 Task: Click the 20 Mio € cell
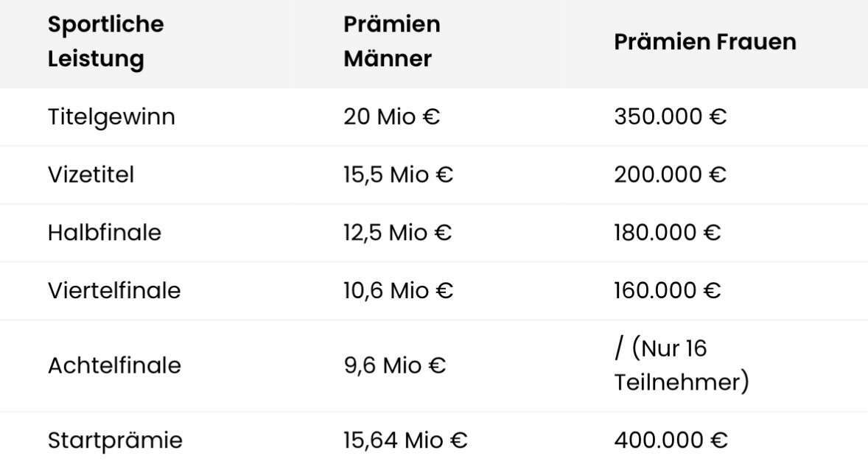click(391, 117)
